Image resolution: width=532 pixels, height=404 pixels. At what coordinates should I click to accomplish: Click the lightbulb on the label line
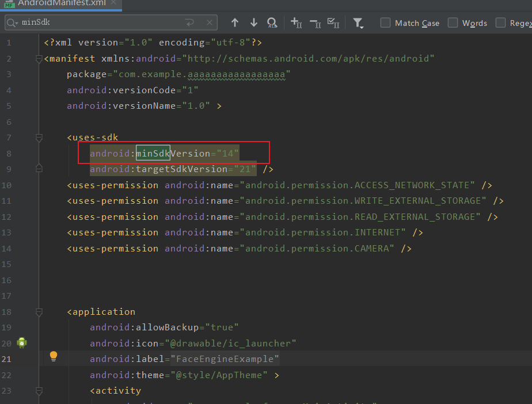[x=53, y=356]
